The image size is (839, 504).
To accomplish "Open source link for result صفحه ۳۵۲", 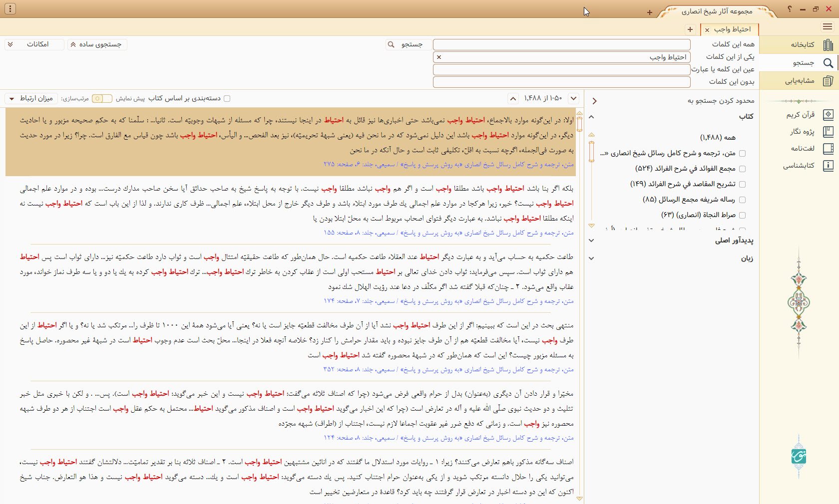I will tap(448, 369).
